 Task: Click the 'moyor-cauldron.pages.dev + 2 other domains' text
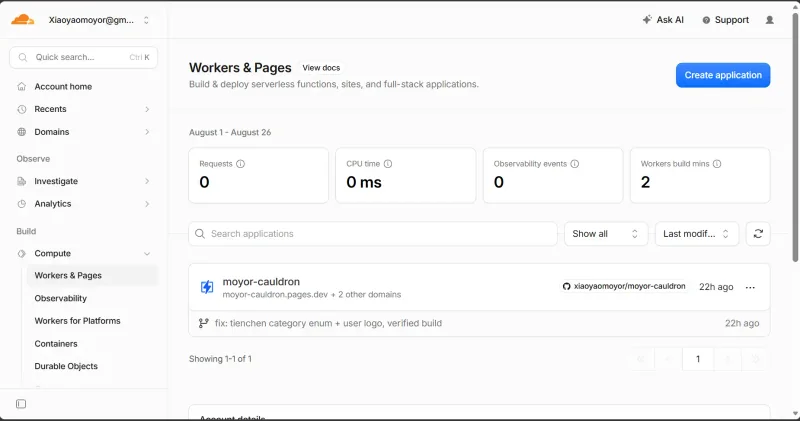point(312,294)
